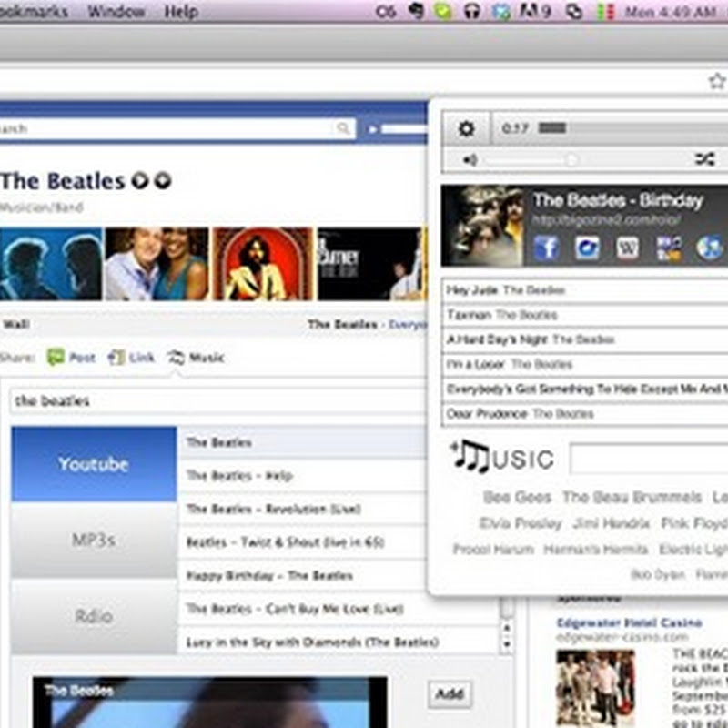The image size is (728, 728).
Task: Adjust the volume slider knob
Action: click(x=571, y=160)
